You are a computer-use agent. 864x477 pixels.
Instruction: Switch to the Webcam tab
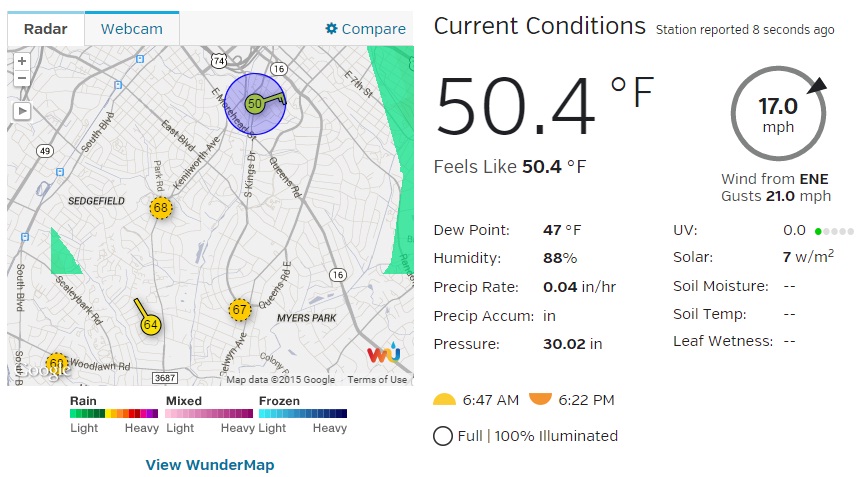click(x=132, y=29)
